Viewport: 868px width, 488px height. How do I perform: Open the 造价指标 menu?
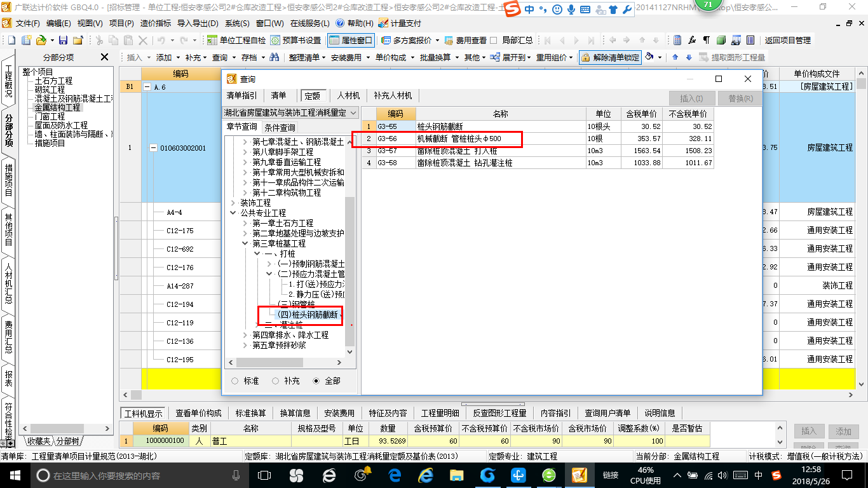pos(156,24)
